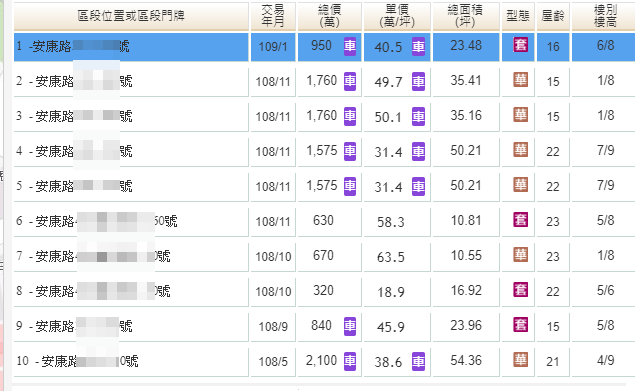
Task: Click the 車 icon beside unit price 50.1
Action: coord(418,117)
